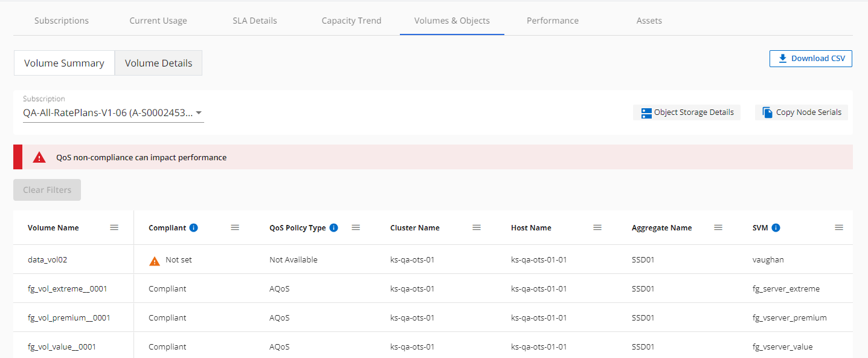Click the QoS Policy Type info icon
Viewport: 868px width, 358px height.
tap(333, 228)
